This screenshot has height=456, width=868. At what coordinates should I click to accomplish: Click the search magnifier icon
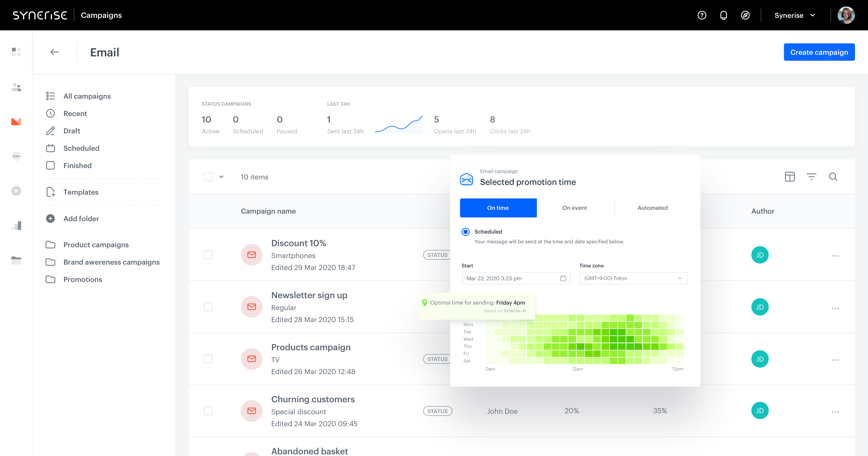833,177
